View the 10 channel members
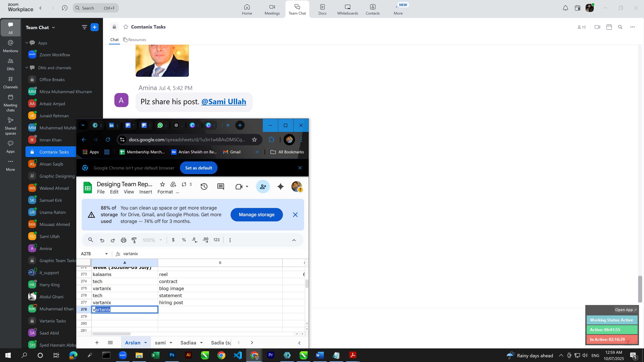 pos(581,27)
